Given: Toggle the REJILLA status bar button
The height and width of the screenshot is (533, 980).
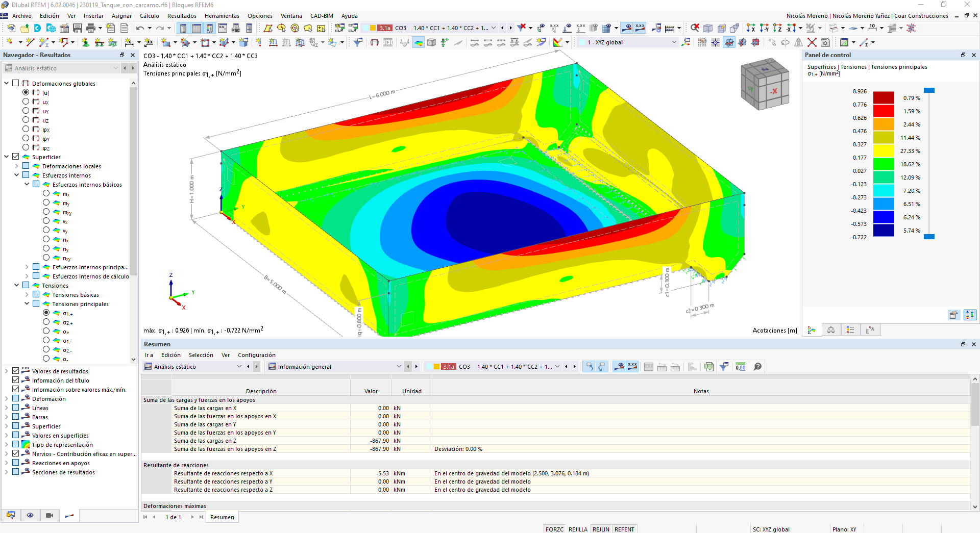Looking at the screenshot, I should (578, 529).
